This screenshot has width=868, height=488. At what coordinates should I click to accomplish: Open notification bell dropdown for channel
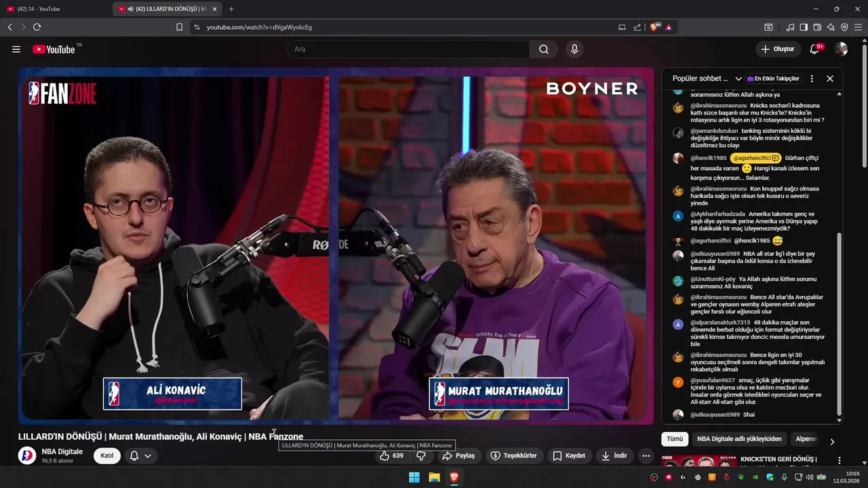coord(140,455)
